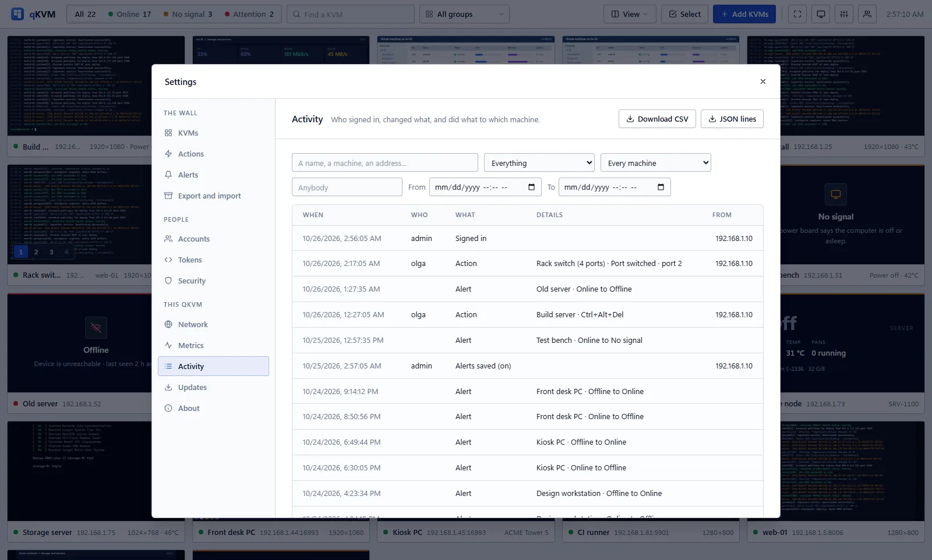Open the View dropdown menu
The image size is (932, 560).
tap(630, 14)
